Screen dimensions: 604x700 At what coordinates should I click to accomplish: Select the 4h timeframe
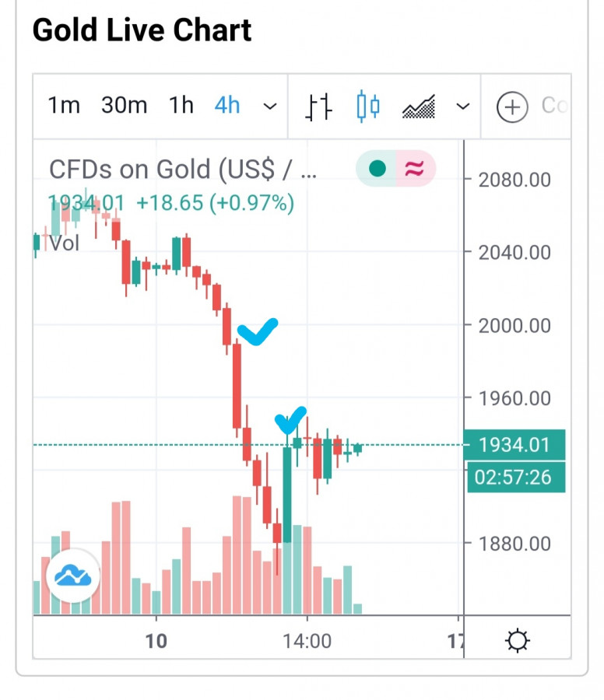point(227,106)
